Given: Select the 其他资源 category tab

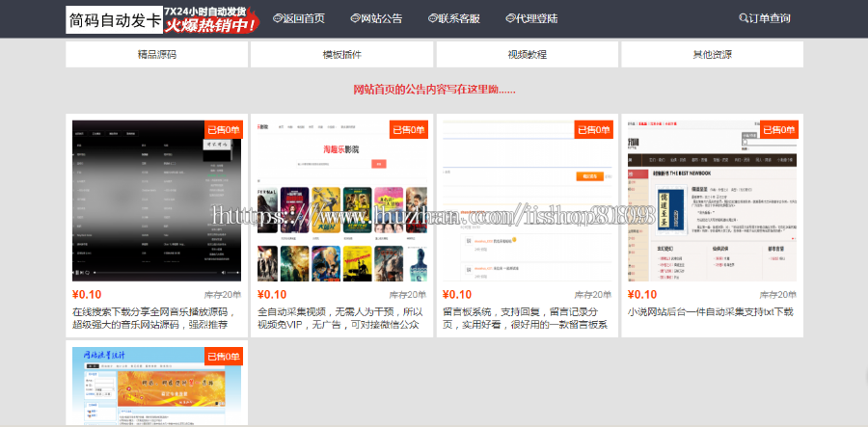Looking at the screenshot, I should click(712, 54).
